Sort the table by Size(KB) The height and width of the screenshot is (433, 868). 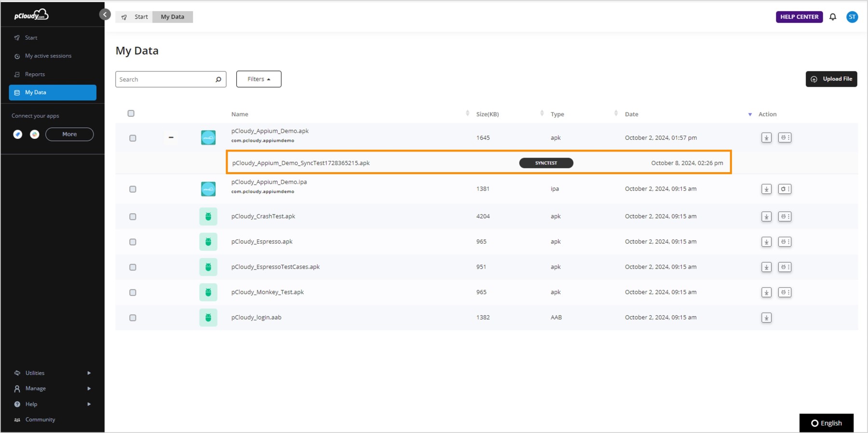(542, 114)
